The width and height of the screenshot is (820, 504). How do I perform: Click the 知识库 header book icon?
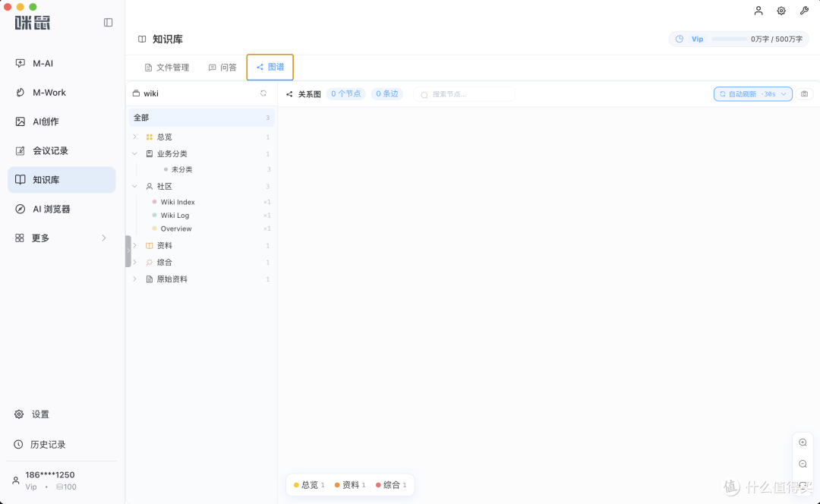142,39
